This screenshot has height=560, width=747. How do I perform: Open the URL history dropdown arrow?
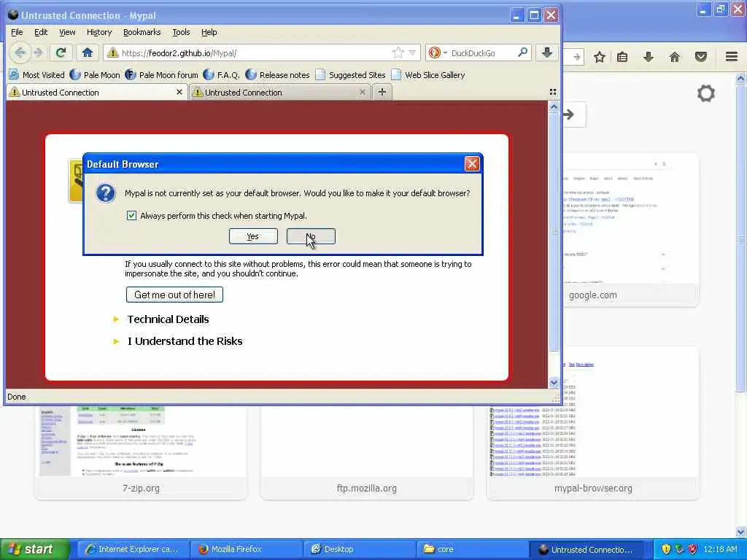413,52
